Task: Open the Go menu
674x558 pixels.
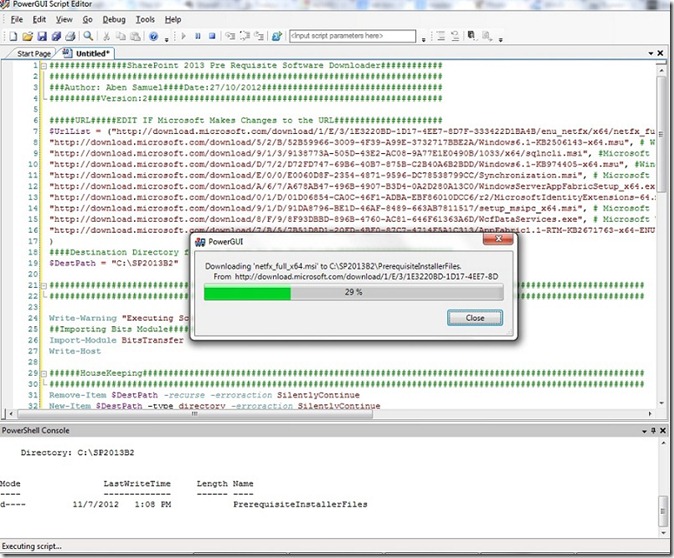Action: click(x=88, y=19)
